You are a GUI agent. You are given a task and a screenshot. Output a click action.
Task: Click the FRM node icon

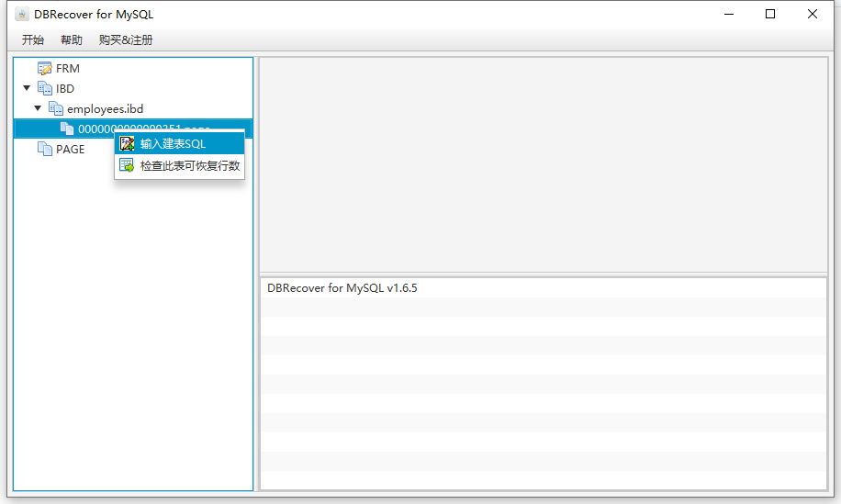pyautogui.click(x=44, y=69)
